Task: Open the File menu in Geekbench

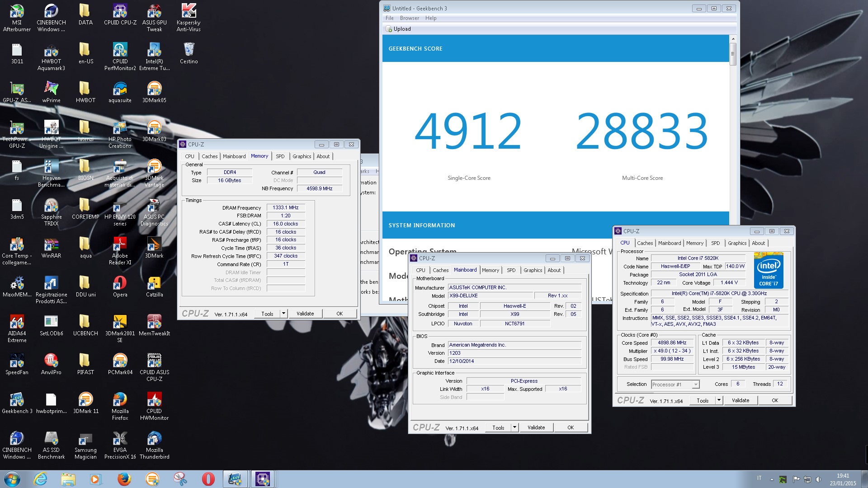Action: click(389, 18)
